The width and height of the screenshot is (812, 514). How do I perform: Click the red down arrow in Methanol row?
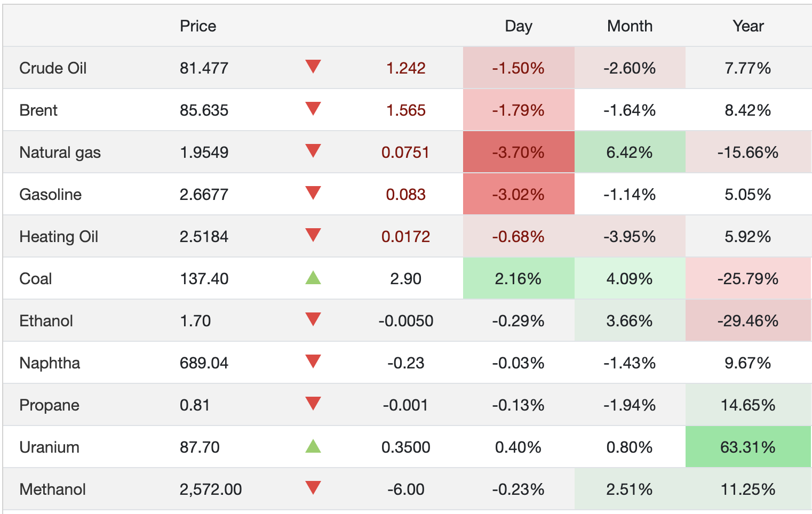[x=313, y=488]
